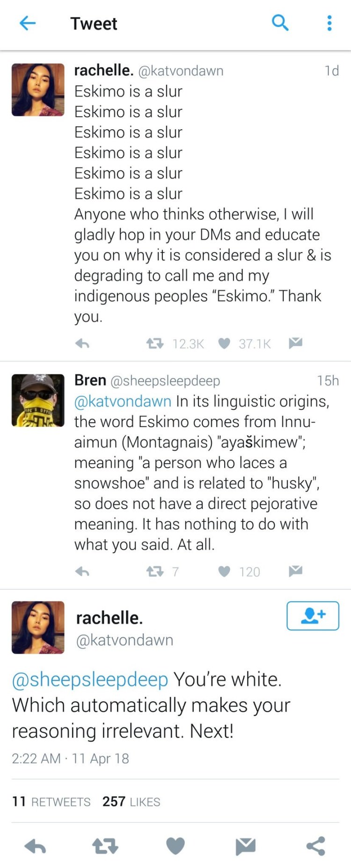Image resolution: width=351 pixels, height=868 pixels.
Task: View the 257 Likes list
Action: click(131, 802)
